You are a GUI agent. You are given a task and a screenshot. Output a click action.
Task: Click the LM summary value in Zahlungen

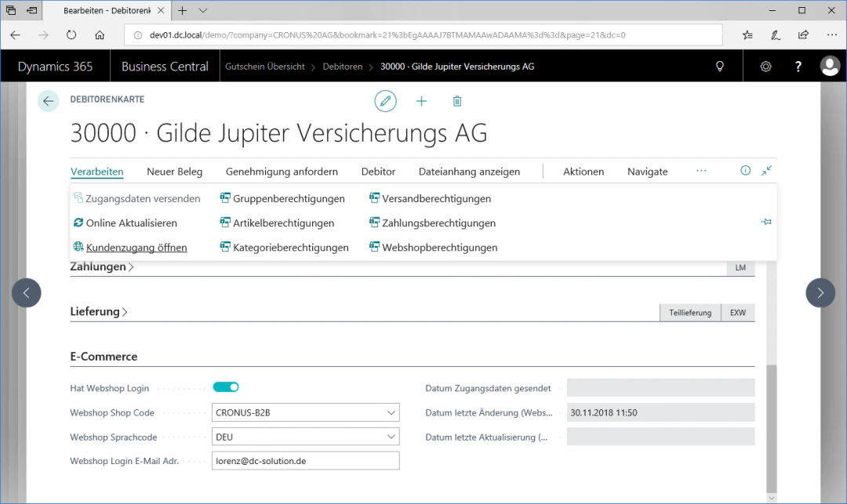pyautogui.click(x=740, y=267)
